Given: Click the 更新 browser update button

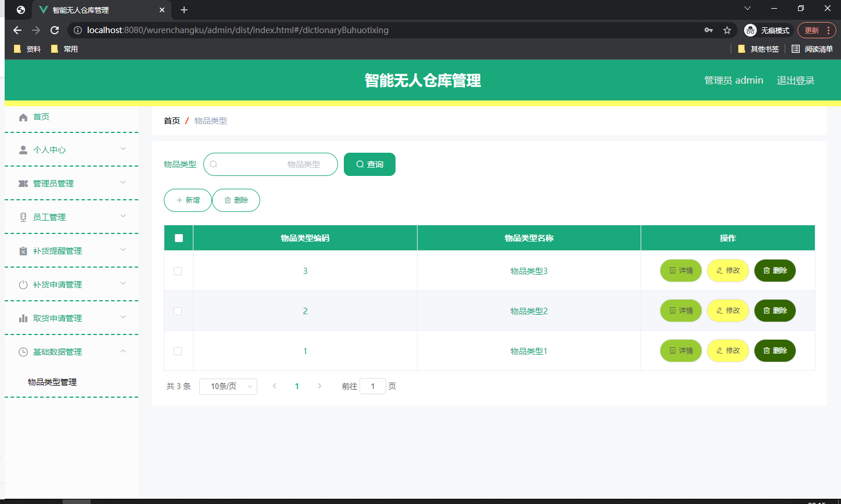Looking at the screenshot, I should [x=817, y=30].
